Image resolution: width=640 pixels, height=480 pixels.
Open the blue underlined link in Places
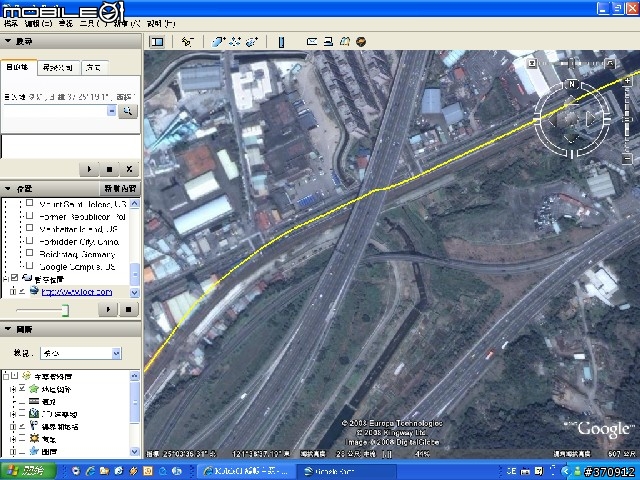77,292
